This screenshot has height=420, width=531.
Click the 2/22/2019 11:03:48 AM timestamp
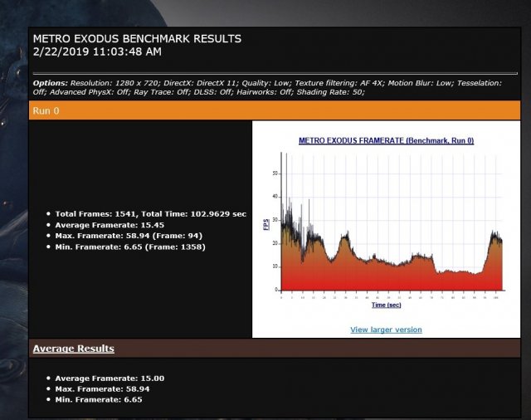coord(97,51)
